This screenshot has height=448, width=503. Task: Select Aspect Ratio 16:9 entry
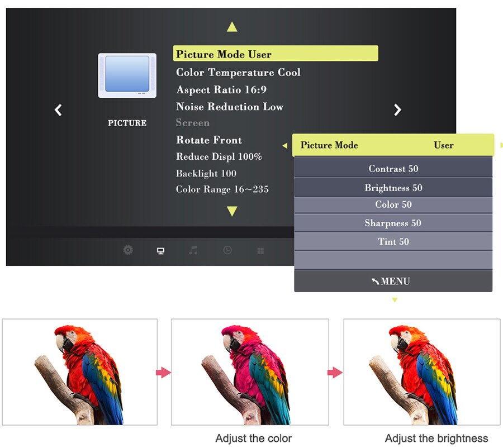[x=221, y=90]
